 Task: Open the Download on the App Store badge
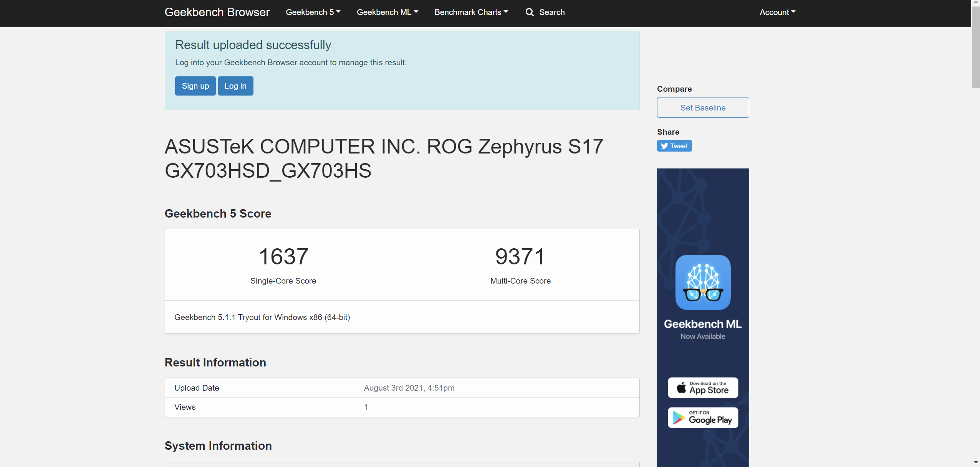pos(703,388)
